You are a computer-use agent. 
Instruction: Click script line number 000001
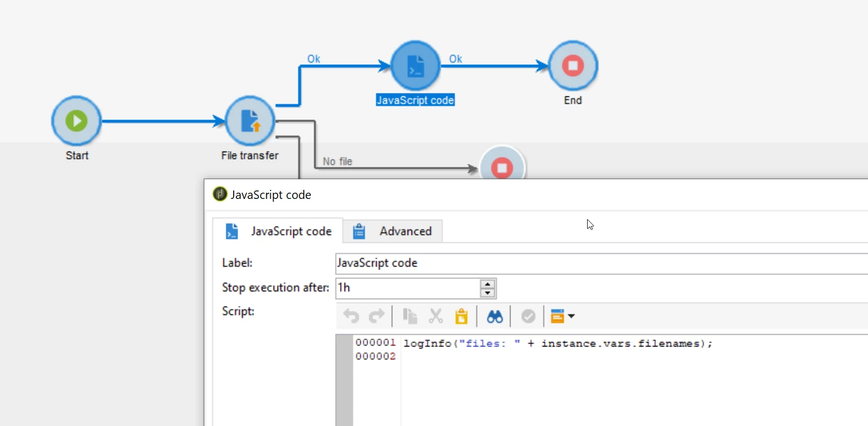(375, 343)
